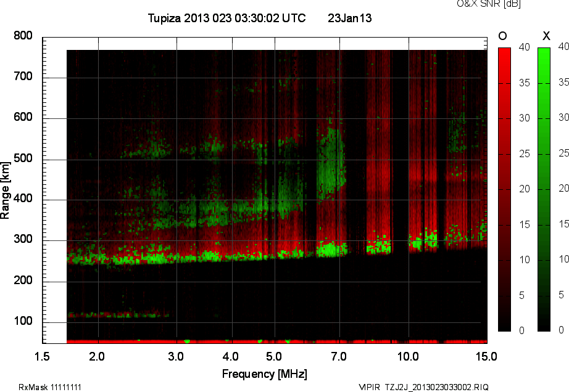Image resolution: width=569 pixels, height=392 pixels.
Task: Click the 20 dB tick on O color bar
Action: tap(525, 189)
